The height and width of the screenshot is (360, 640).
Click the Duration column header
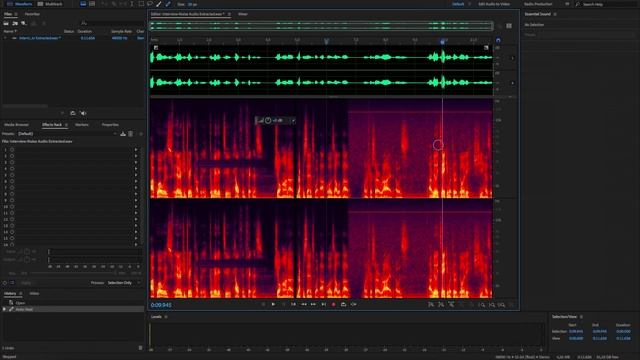pyautogui.click(x=84, y=31)
